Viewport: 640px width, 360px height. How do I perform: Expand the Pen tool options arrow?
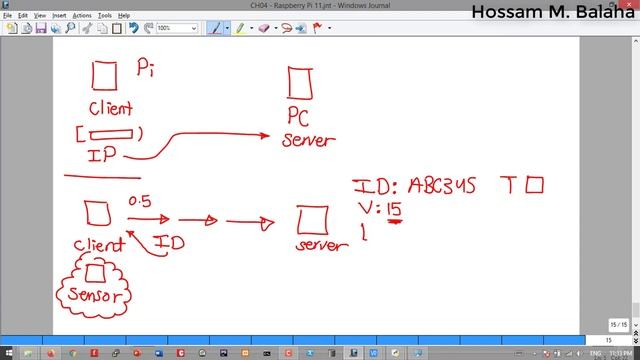tap(227, 28)
